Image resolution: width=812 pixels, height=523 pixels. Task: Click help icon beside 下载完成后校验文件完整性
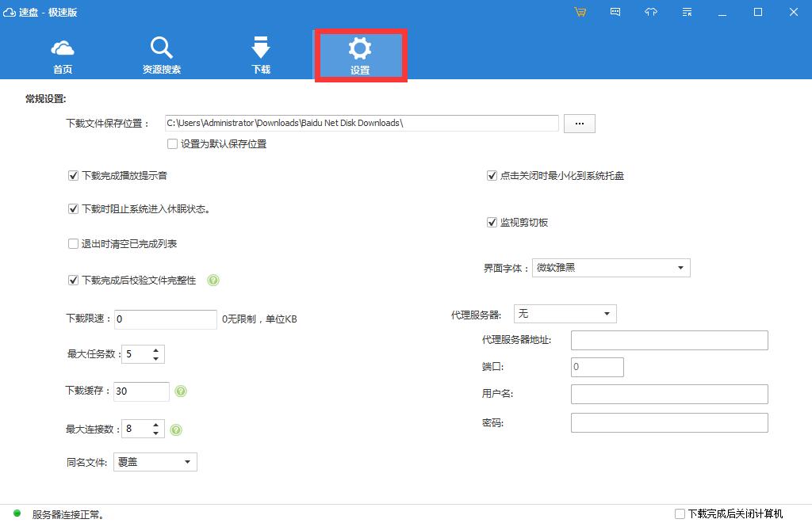pos(213,281)
